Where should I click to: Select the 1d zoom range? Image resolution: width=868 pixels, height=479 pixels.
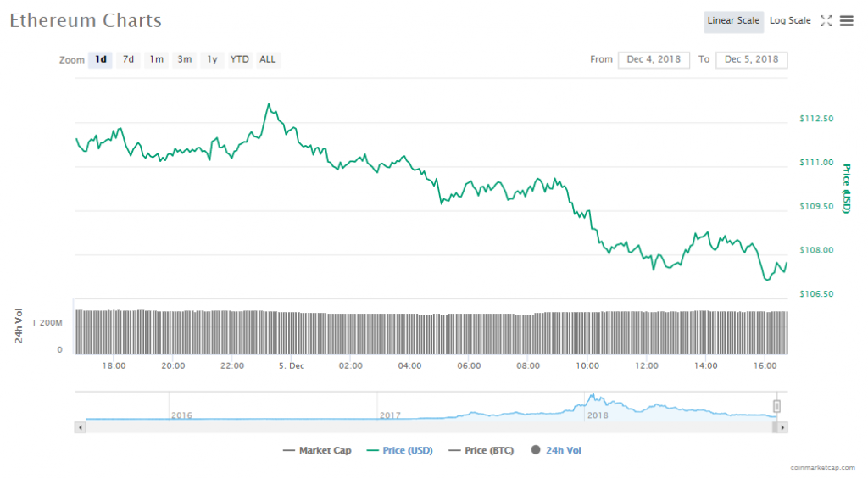point(100,59)
